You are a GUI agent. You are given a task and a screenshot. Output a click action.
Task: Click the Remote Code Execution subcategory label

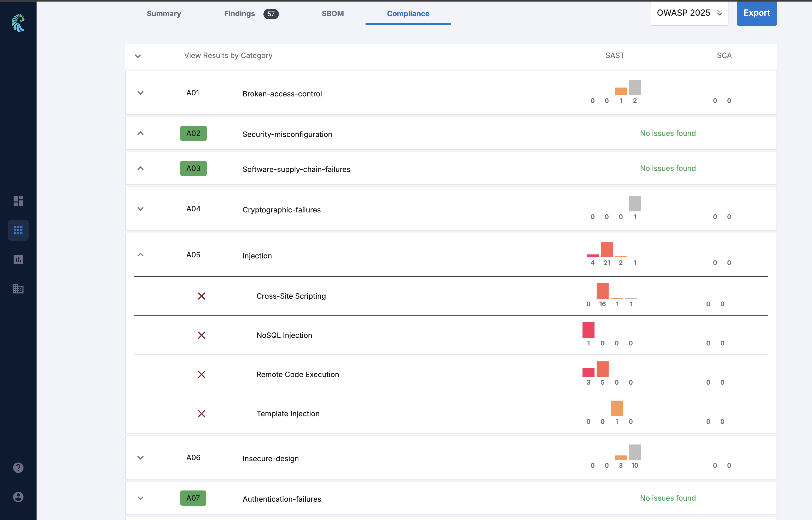pos(298,374)
